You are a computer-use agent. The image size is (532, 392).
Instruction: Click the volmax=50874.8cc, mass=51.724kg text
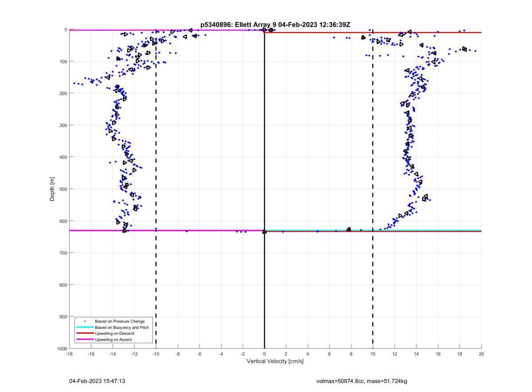click(362, 381)
